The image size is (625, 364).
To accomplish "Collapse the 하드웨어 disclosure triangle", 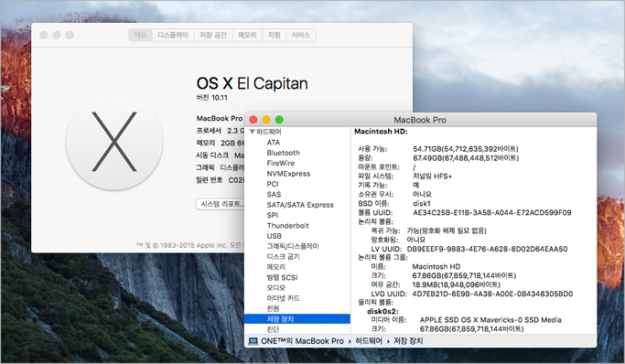I will click(252, 132).
